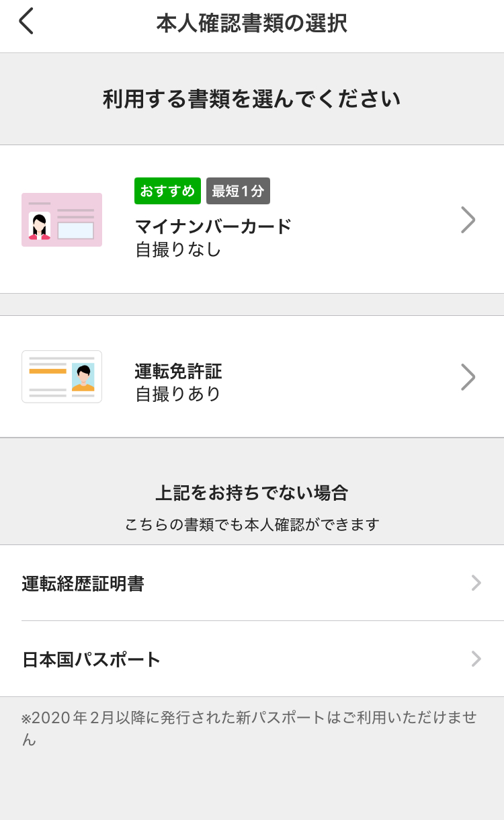This screenshot has height=820, width=504.
Task: Choose the 日本国パスポート option
Action: coord(91,659)
